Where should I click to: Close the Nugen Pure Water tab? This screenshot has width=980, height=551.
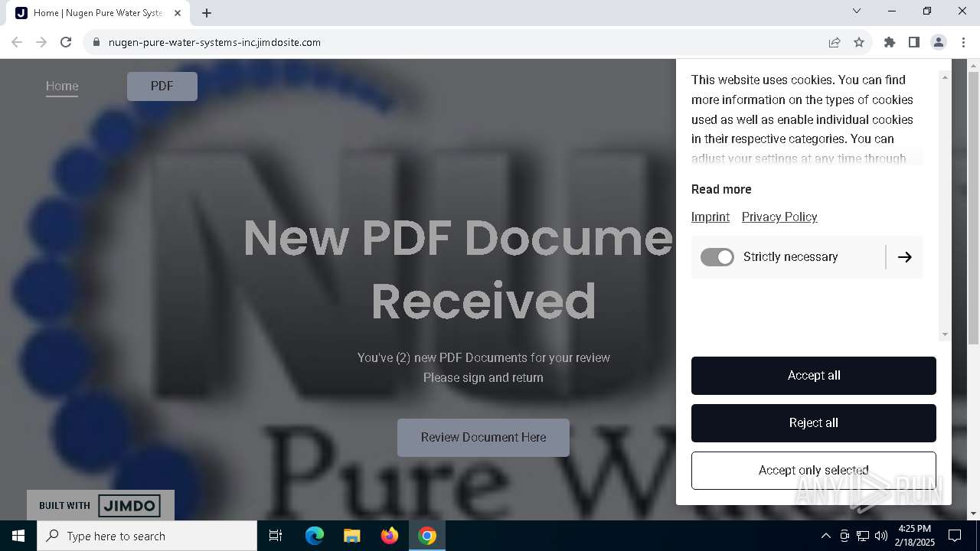tap(178, 13)
